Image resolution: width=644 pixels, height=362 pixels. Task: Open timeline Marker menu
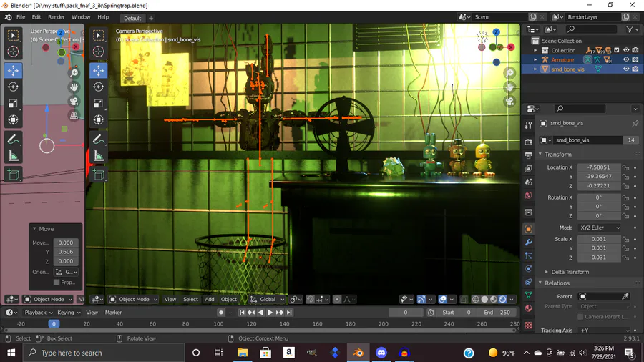click(113, 313)
